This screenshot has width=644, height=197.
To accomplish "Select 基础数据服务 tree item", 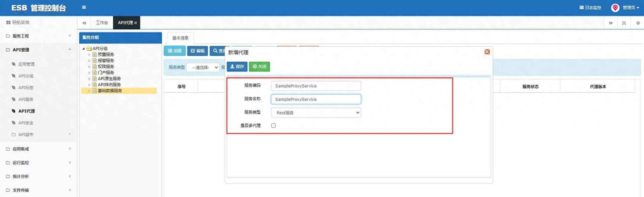I will tap(110, 90).
